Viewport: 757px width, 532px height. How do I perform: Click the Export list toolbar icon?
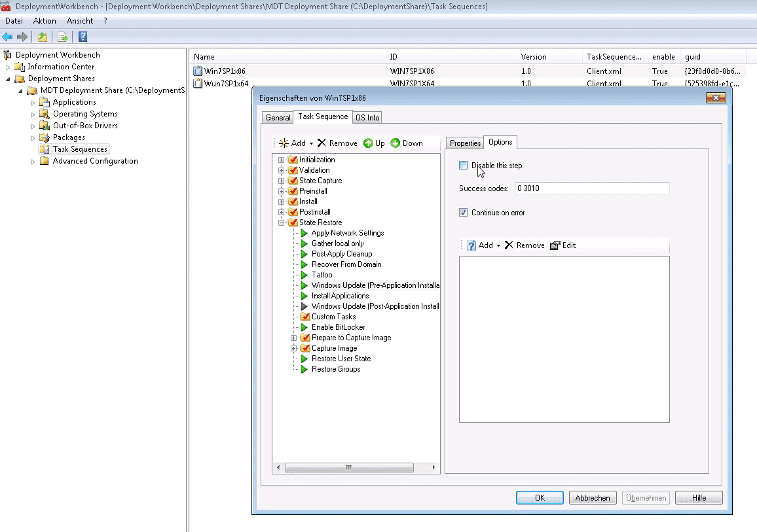[62, 37]
